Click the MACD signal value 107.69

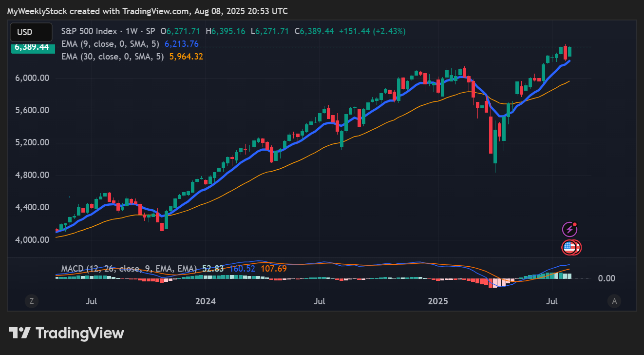tap(274, 269)
